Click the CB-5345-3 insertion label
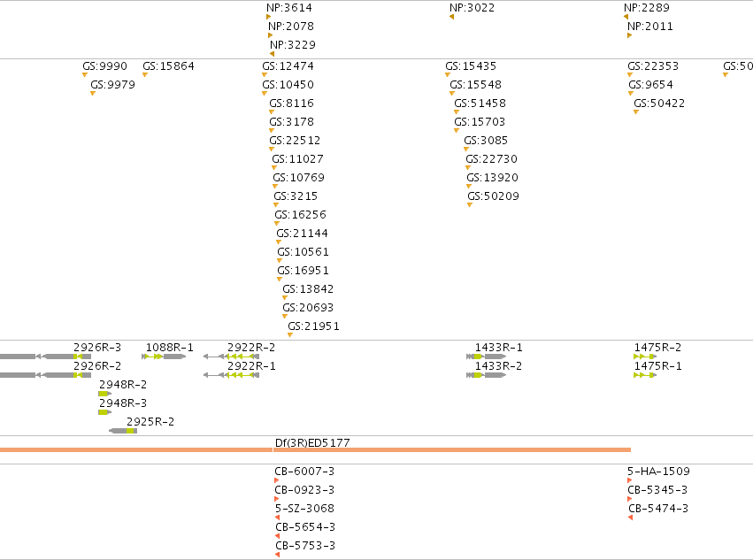Screen dimensions: 753x560 click(x=657, y=490)
